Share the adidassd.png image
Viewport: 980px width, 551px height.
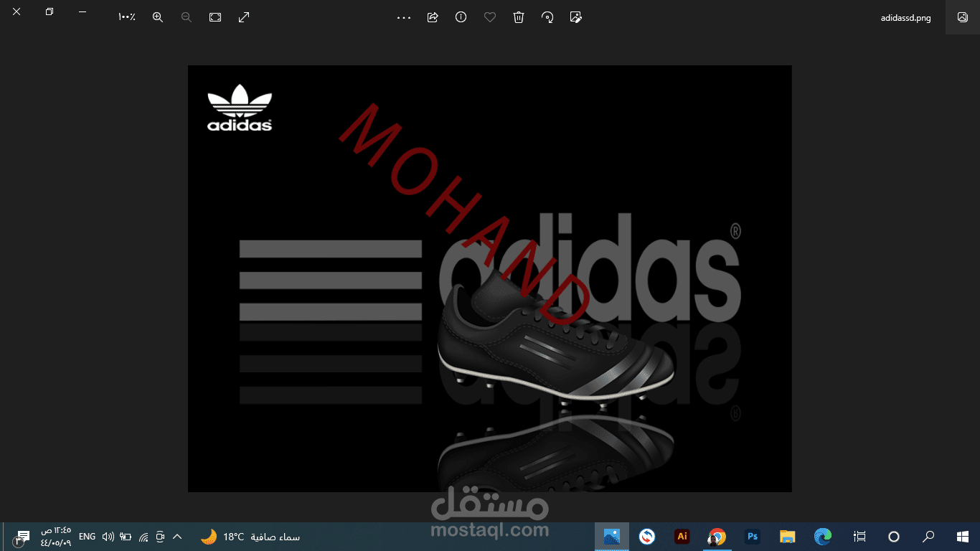click(433, 17)
